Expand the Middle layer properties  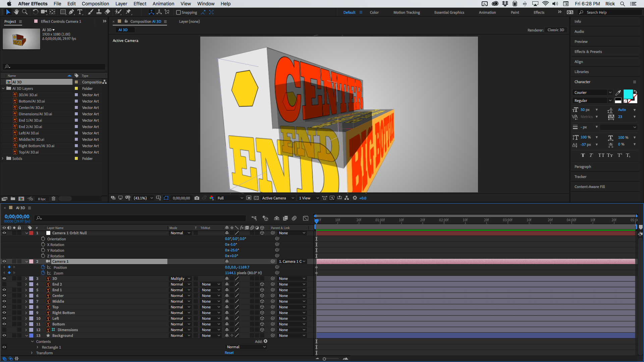click(x=26, y=301)
